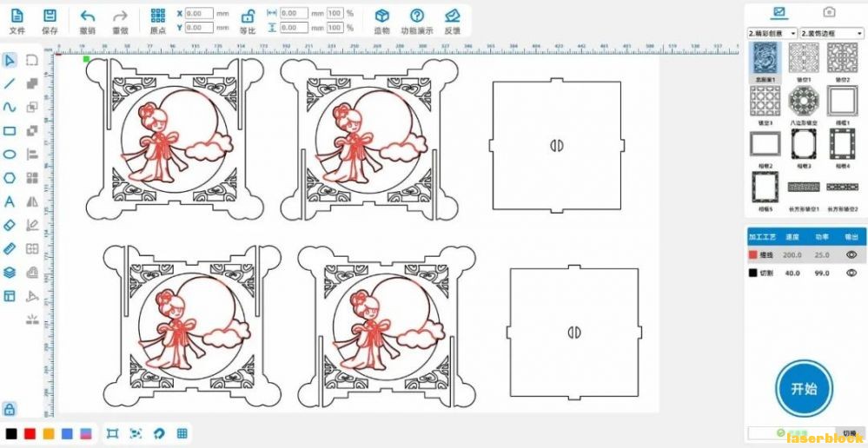Click the mirror flip triangles icon

click(32, 201)
